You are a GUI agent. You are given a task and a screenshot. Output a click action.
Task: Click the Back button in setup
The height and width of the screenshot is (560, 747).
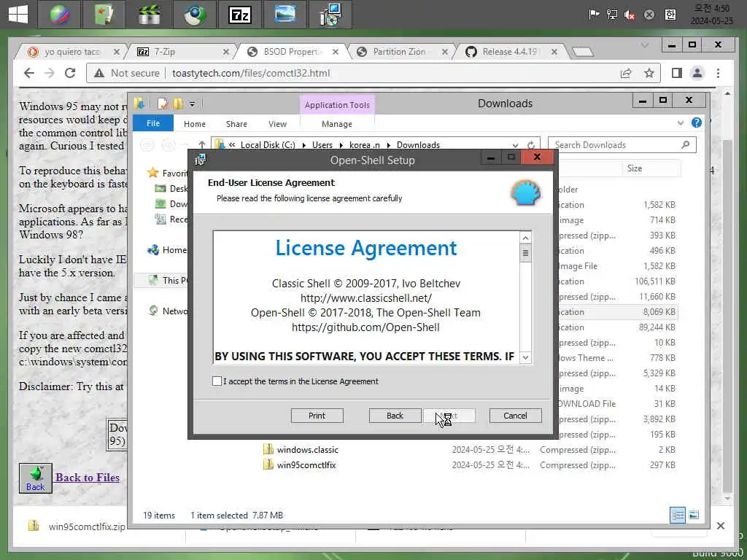tap(395, 416)
